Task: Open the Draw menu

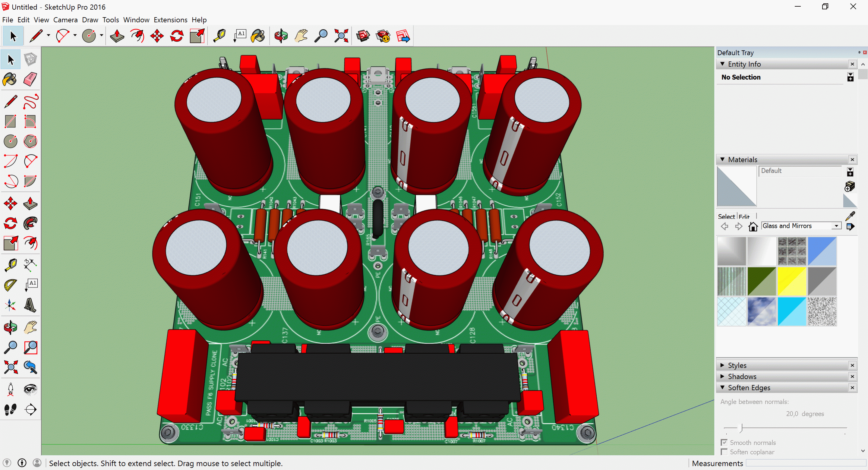Action: (90, 20)
